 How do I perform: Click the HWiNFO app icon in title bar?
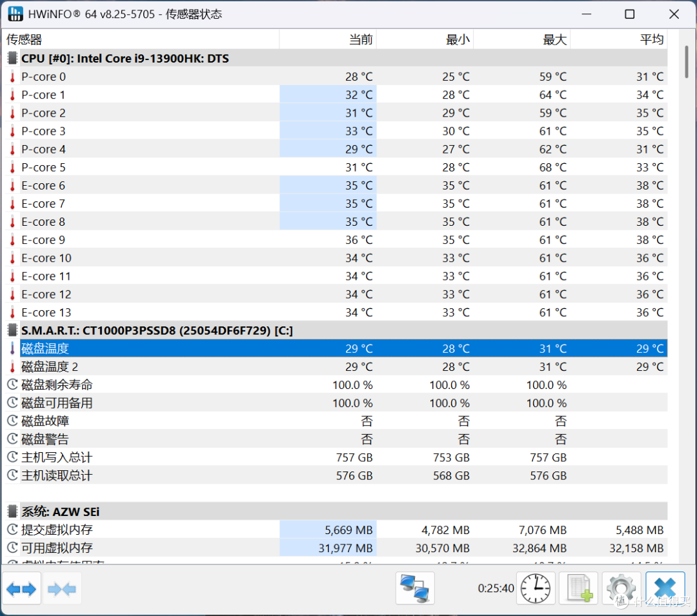pyautogui.click(x=15, y=14)
